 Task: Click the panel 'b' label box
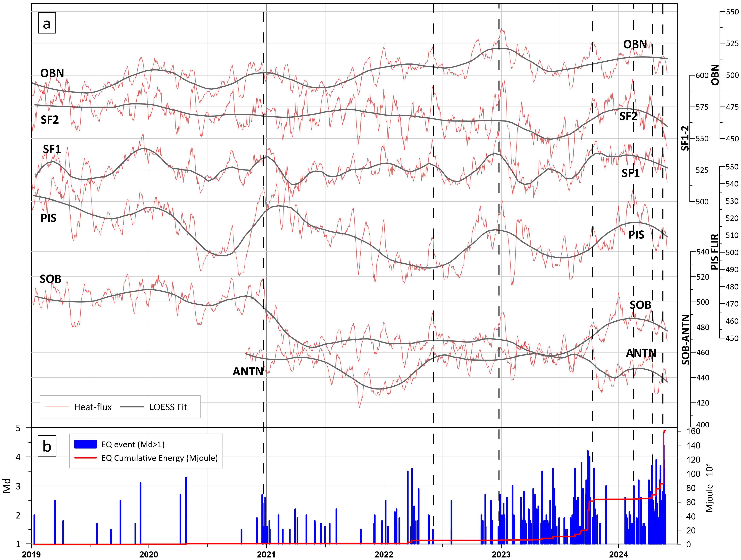(47, 446)
